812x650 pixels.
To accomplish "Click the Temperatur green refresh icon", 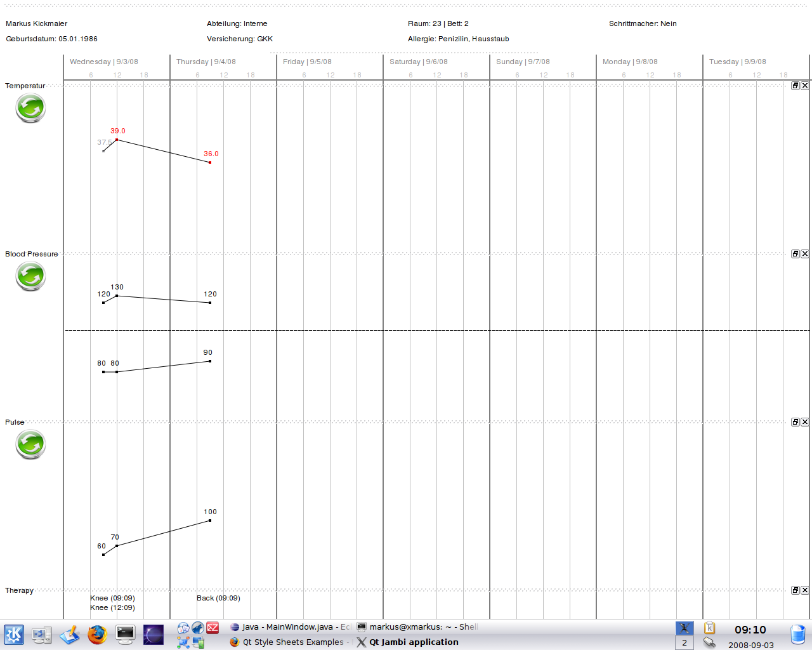I will (30, 108).
